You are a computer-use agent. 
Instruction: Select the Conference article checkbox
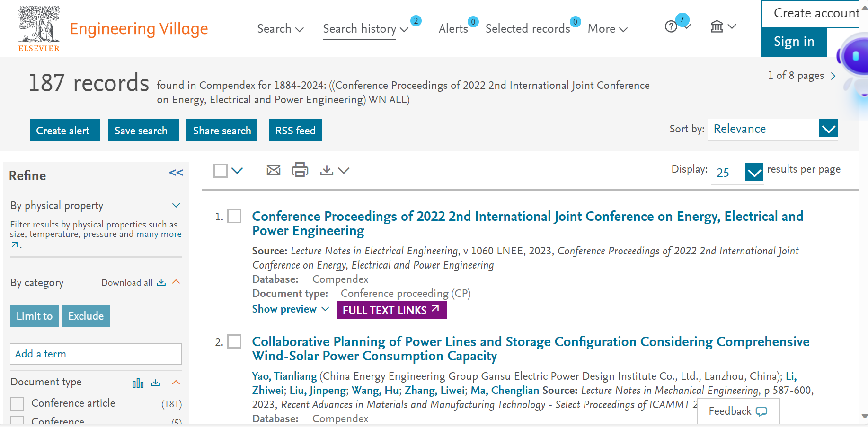click(x=18, y=403)
